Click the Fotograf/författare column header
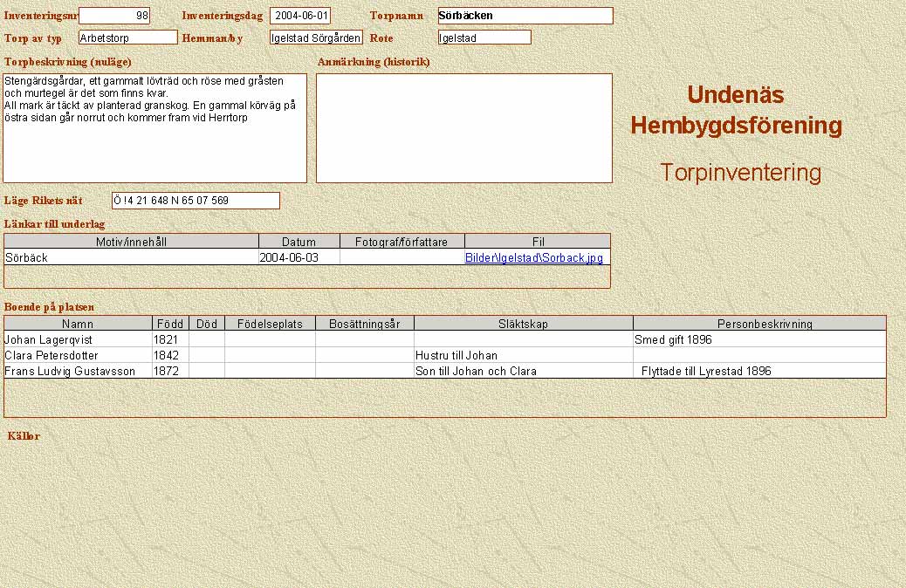906x588 pixels. pos(402,242)
